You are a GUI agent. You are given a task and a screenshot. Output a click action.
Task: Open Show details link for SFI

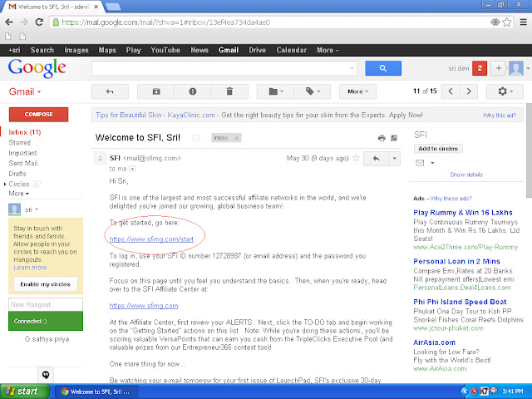(x=466, y=175)
